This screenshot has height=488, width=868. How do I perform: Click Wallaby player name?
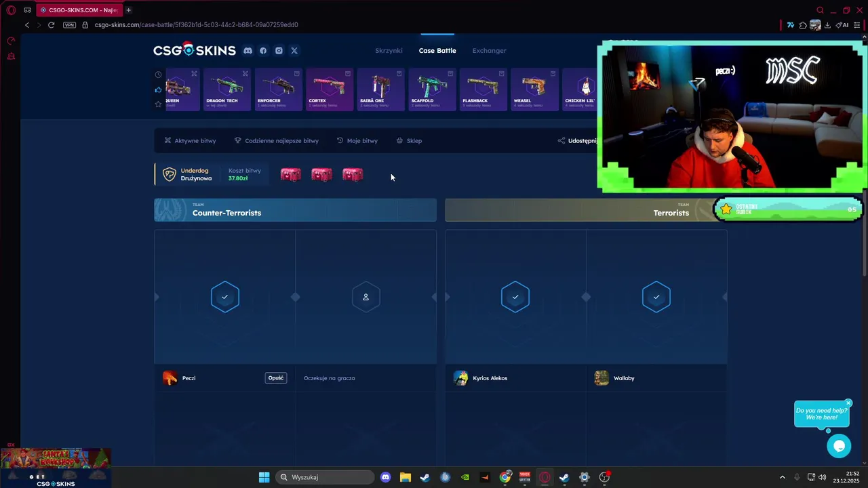click(x=624, y=378)
